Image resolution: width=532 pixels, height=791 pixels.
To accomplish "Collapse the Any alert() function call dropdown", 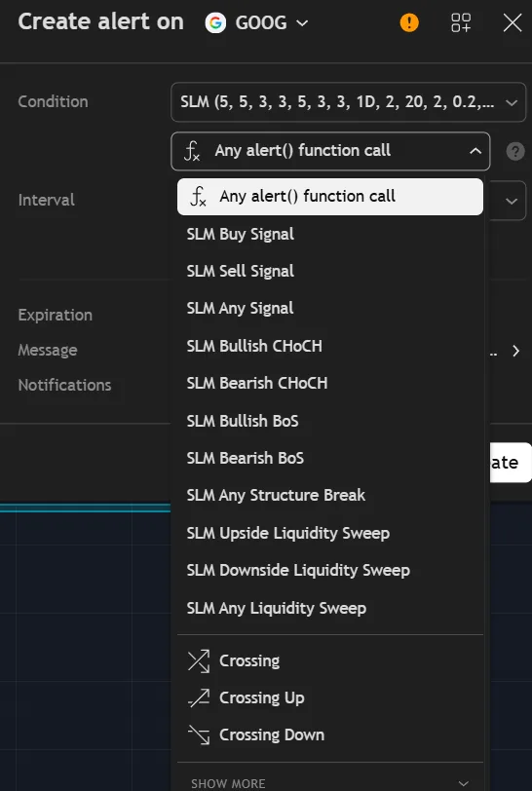I will click(x=330, y=151).
